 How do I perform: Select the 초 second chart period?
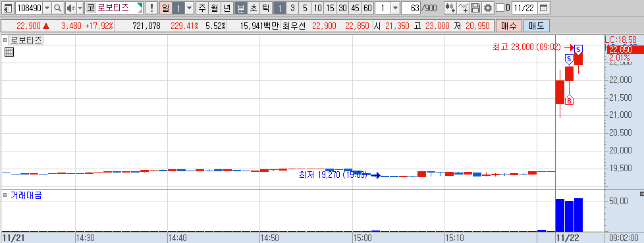pyautogui.click(x=254, y=8)
